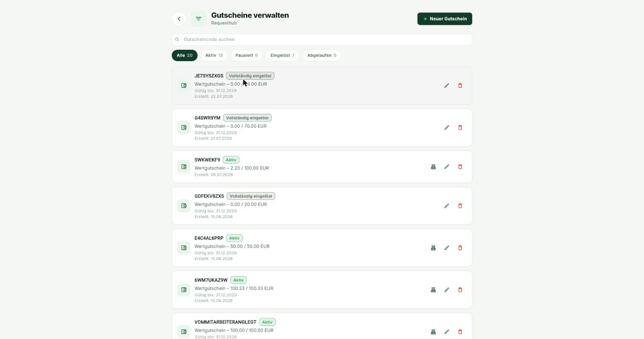Click the Erstellt: 21.07.2026 date
This screenshot has height=339, width=644.
(x=213, y=138)
